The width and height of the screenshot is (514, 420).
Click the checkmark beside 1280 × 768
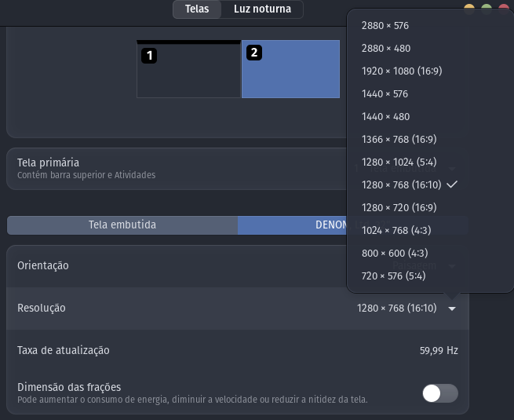point(452,184)
